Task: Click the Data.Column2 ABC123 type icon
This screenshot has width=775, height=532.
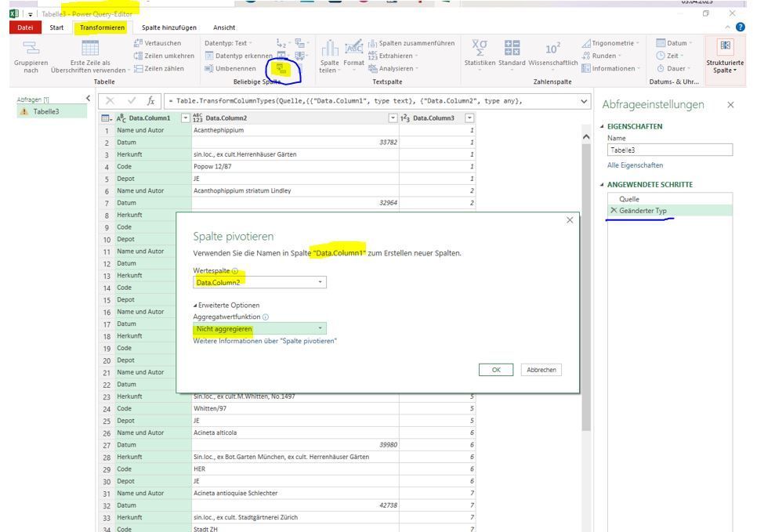Action: pos(197,118)
